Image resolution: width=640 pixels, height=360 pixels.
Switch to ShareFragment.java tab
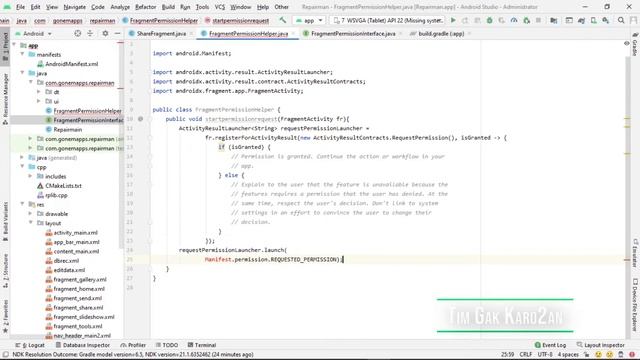click(161, 33)
